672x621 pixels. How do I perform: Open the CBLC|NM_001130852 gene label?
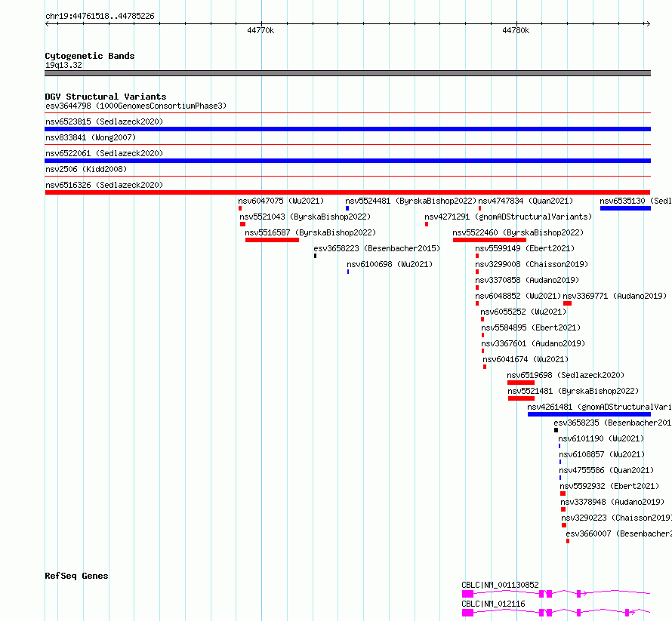tap(500, 585)
